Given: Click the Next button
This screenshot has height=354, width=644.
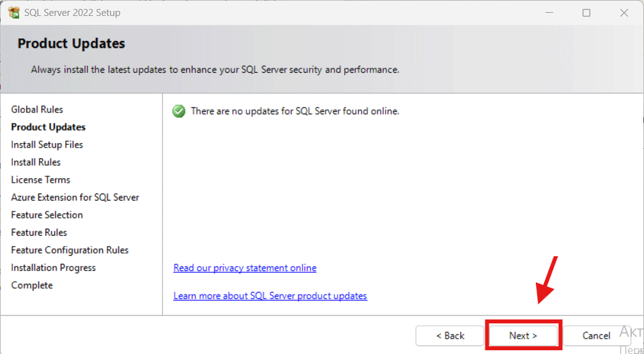Looking at the screenshot, I should pos(523,335).
